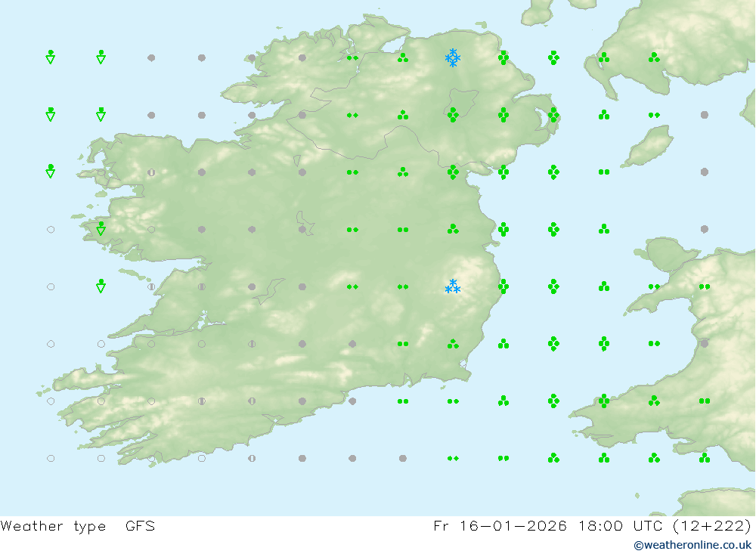Select the GFS model label
Viewport: 756px width, 554px height.
coord(141,525)
